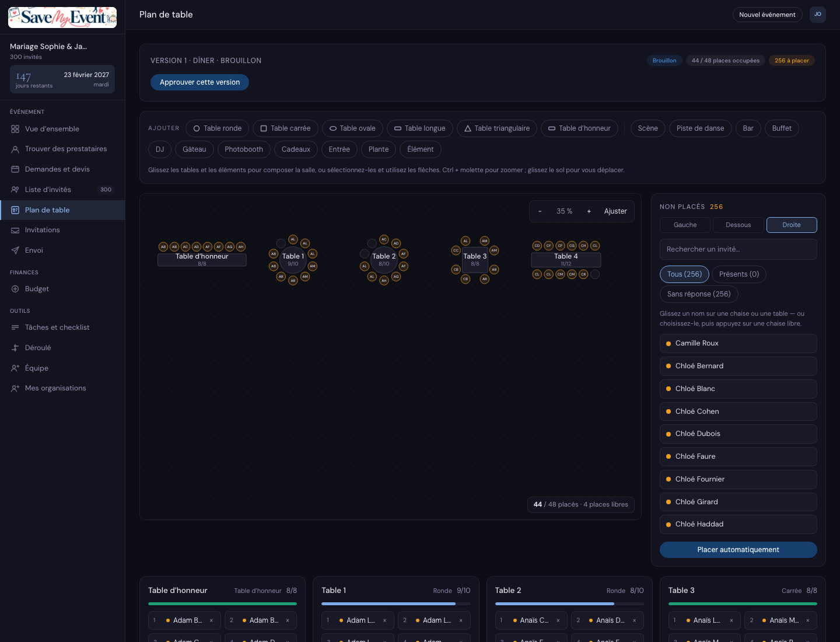
Task: Click Approuver cette version button
Action: [x=199, y=82]
